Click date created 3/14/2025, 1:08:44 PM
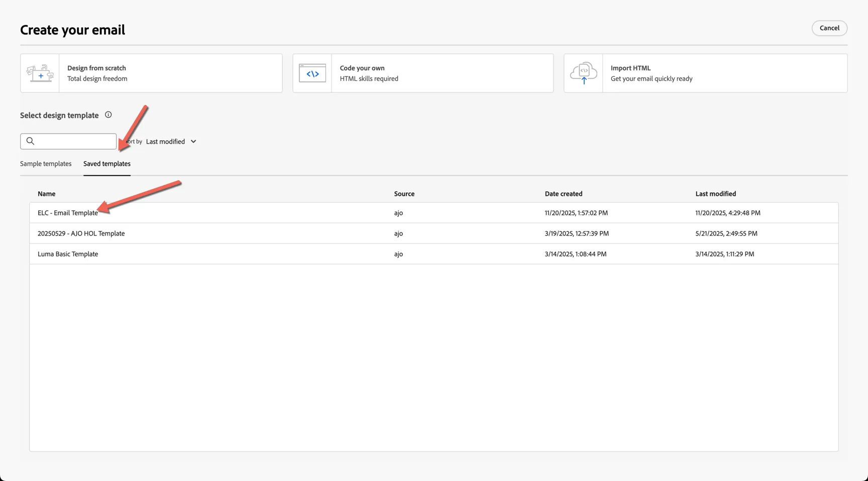The width and height of the screenshot is (868, 481). (576, 254)
